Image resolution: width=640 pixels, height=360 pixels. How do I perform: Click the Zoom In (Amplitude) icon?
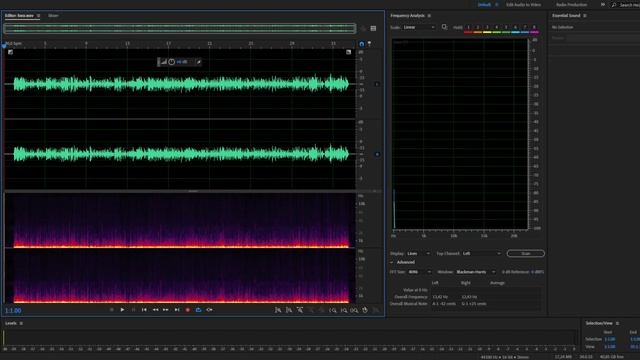click(278, 310)
